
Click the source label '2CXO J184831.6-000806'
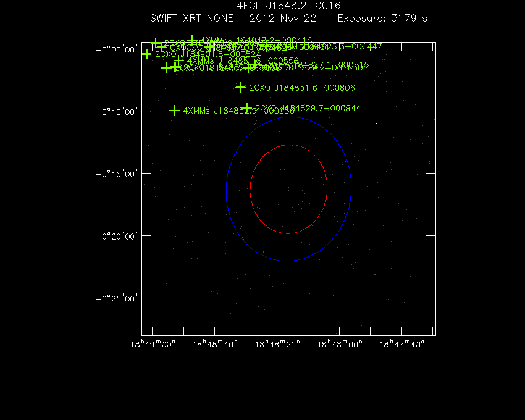coord(302,88)
